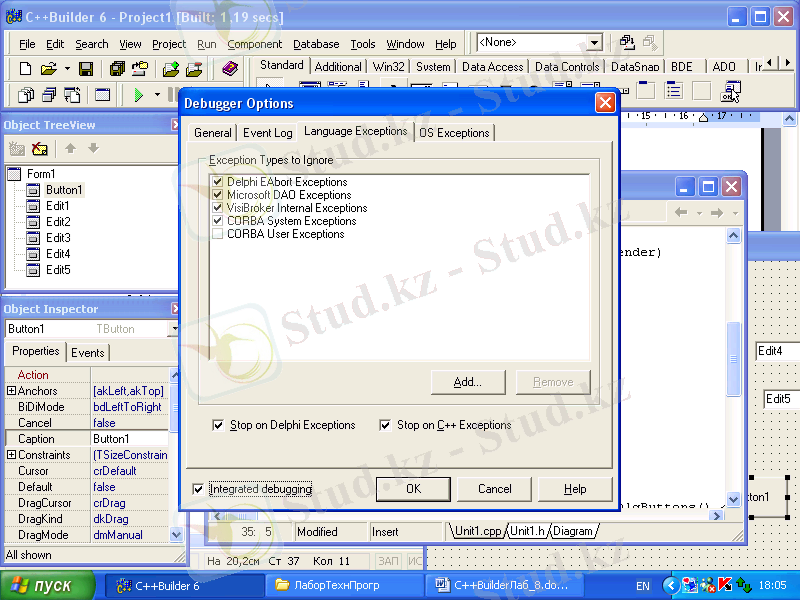Image resolution: width=800 pixels, height=600 pixels.
Task: Toggle Stop on C++ Exceptions checkbox
Action: pos(385,425)
